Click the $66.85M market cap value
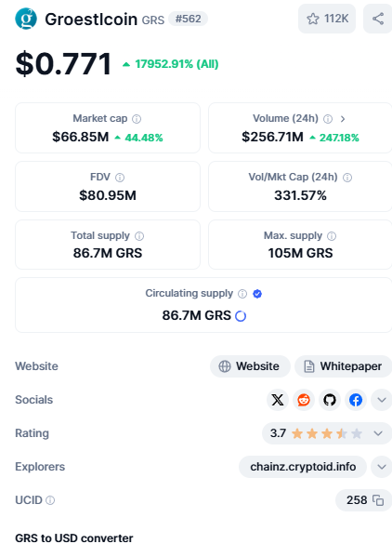The image size is (392, 544). tap(81, 137)
